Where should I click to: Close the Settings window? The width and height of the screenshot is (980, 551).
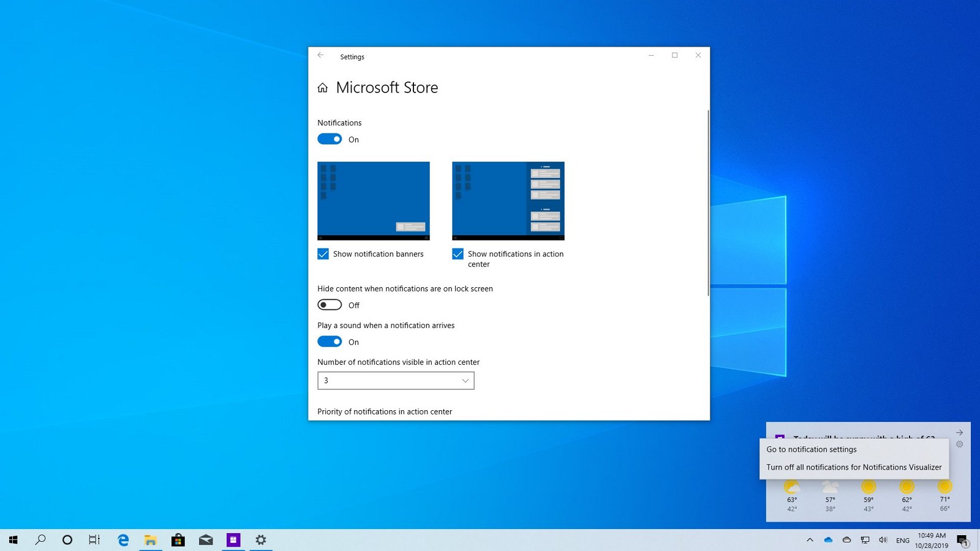[x=698, y=55]
